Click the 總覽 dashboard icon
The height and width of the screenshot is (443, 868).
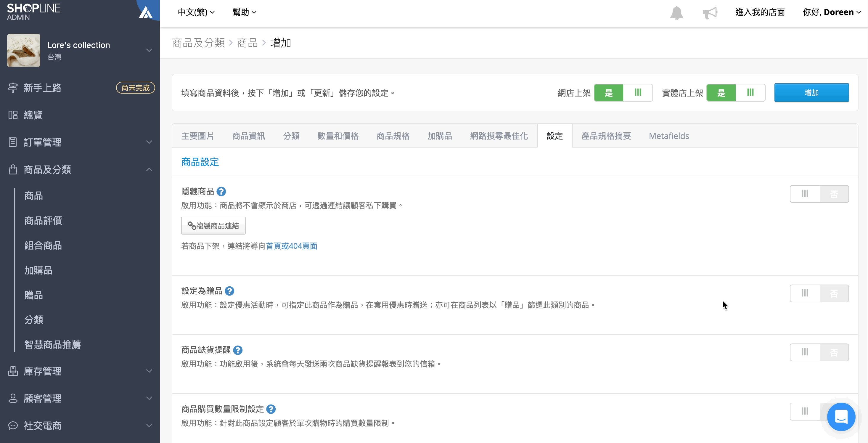click(13, 115)
